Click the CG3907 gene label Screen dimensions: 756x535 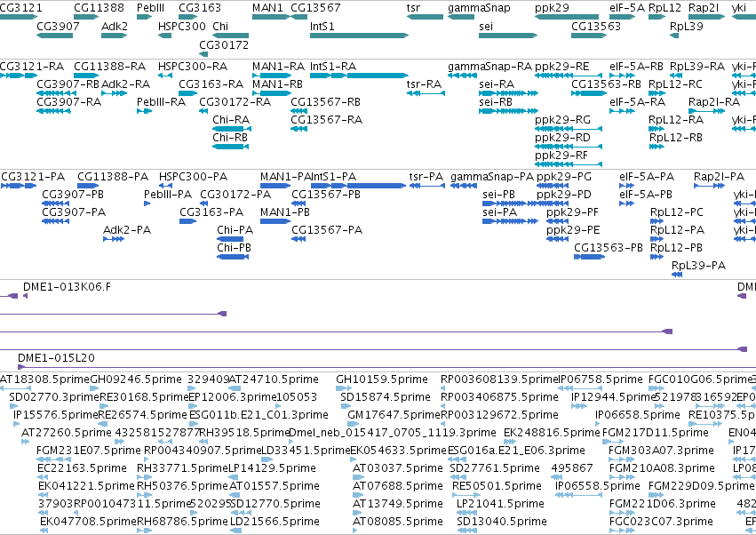[x=58, y=26]
